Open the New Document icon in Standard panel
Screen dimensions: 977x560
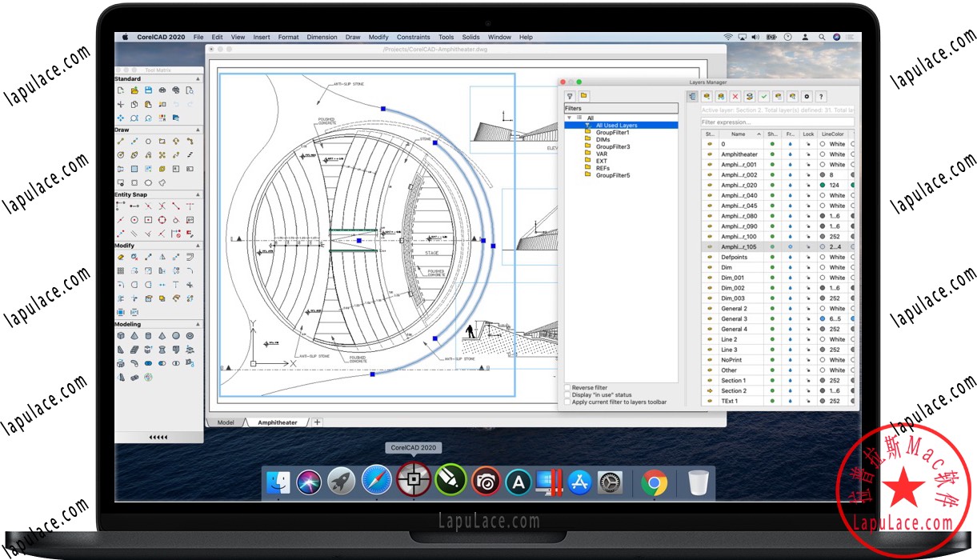pos(120,90)
